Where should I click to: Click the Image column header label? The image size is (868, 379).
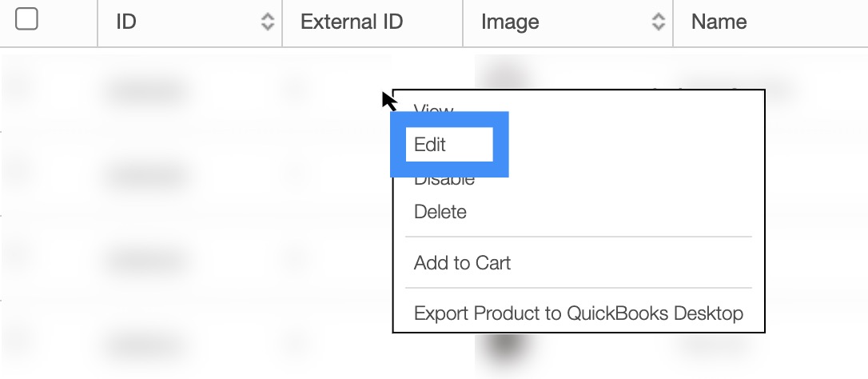[x=510, y=22]
